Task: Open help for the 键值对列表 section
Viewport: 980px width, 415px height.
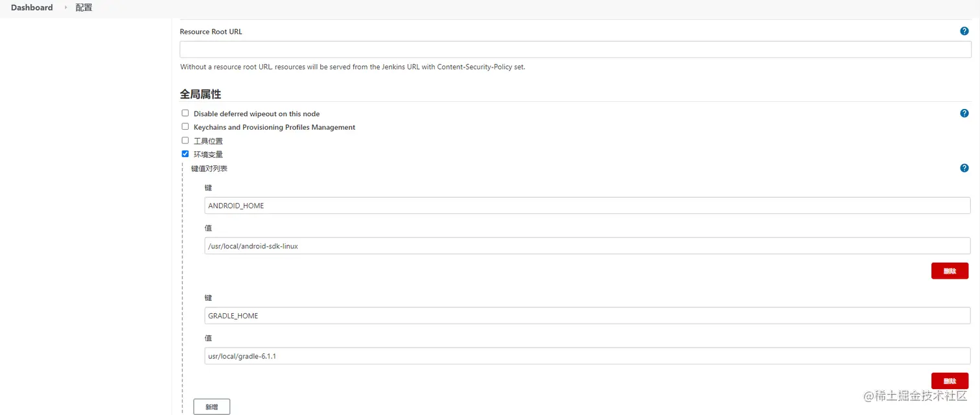Action: click(x=964, y=168)
